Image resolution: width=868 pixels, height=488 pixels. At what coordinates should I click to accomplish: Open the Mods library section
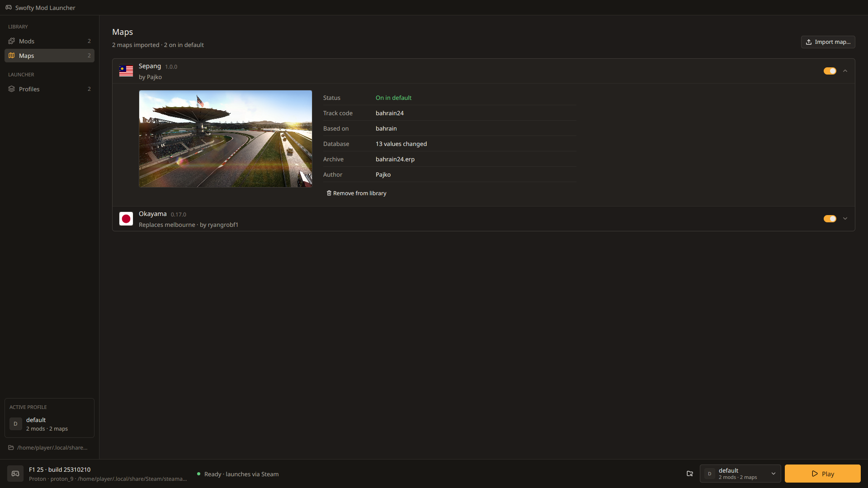click(50, 41)
